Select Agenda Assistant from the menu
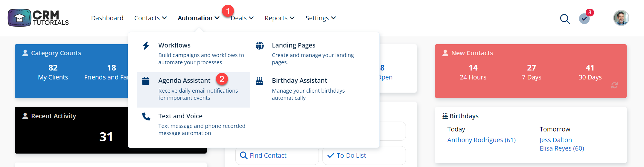The width and height of the screenshot is (644, 167). 184,81
